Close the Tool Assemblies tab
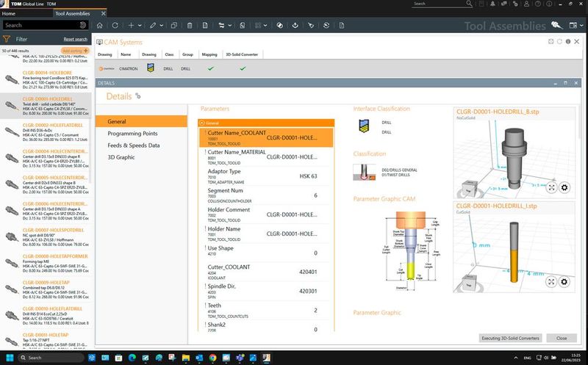The height and width of the screenshot is (365, 588). (104, 13)
